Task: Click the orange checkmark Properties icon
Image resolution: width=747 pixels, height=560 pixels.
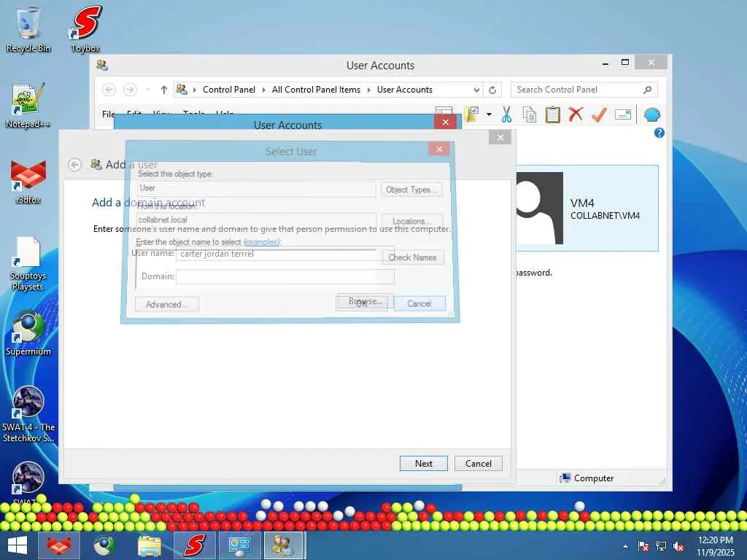Action: pos(599,114)
